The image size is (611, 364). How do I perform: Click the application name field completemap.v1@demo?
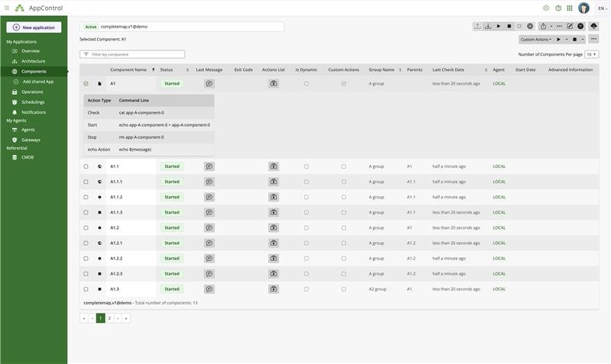point(182,27)
